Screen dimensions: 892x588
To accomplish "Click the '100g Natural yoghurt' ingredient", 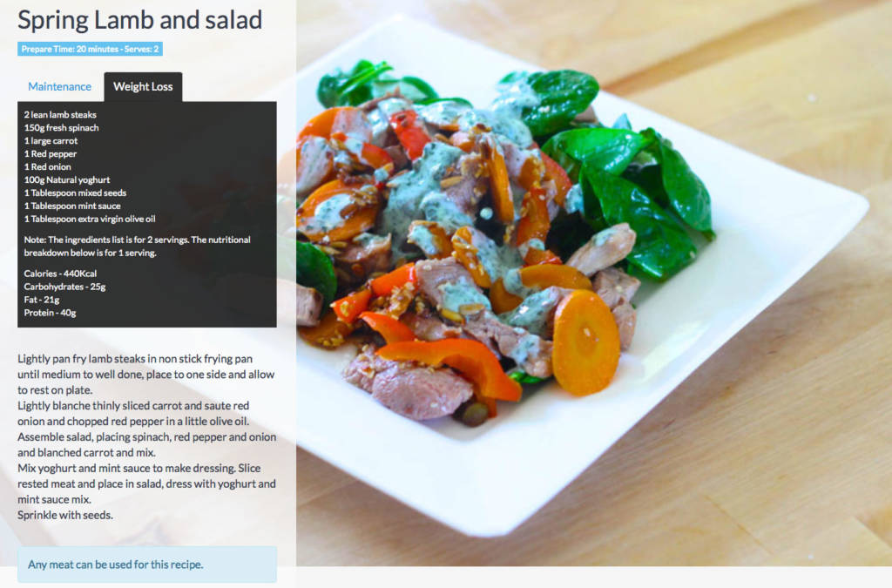I will (x=67, y=179).
